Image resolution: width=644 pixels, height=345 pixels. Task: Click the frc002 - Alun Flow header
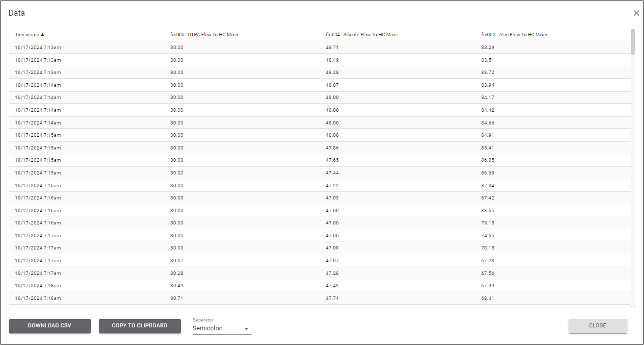click(514, 34)
